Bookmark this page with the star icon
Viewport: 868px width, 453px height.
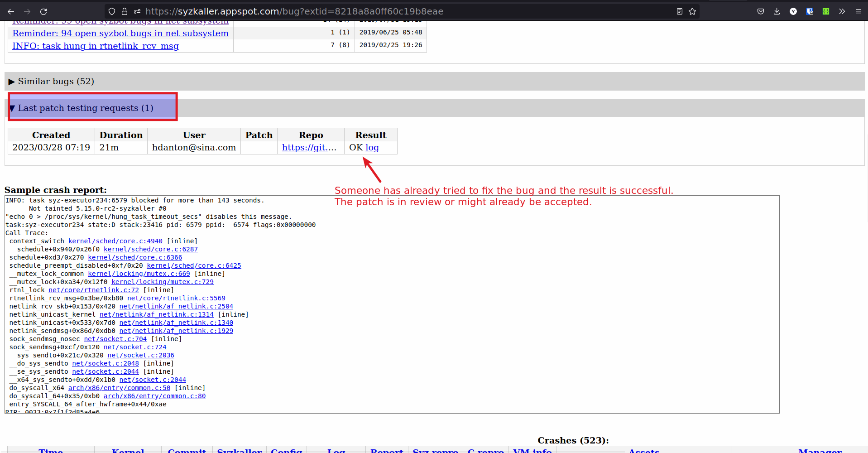692,11
